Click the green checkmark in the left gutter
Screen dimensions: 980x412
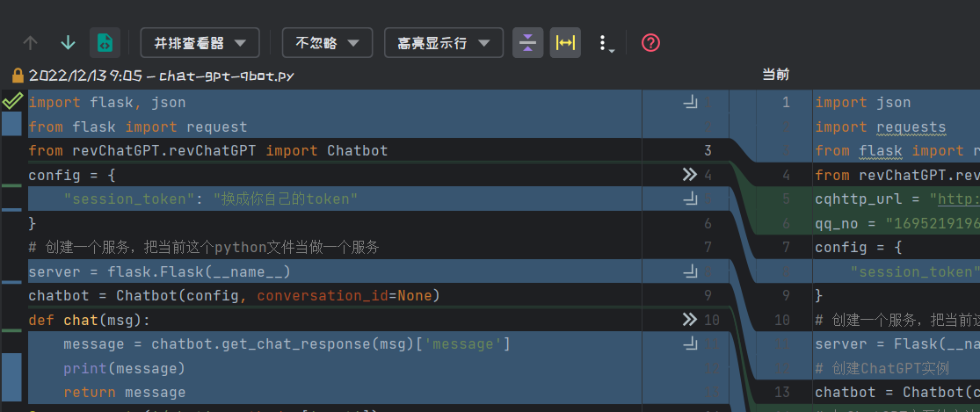[12, 102]
